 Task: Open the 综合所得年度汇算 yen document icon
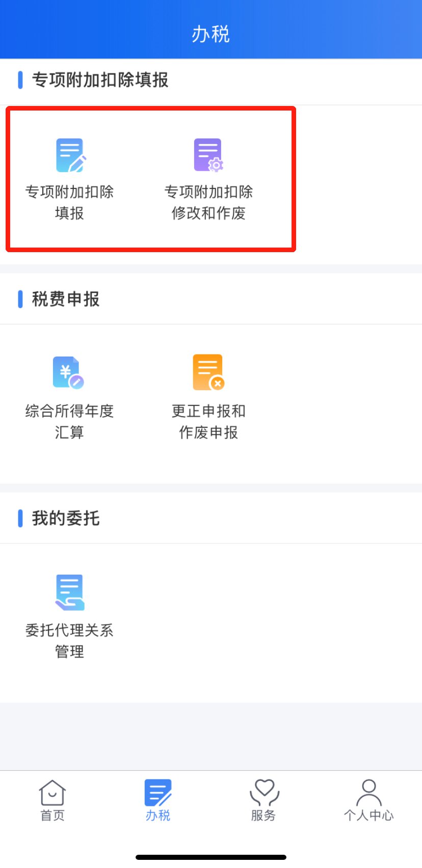click(x=69, y=373)
